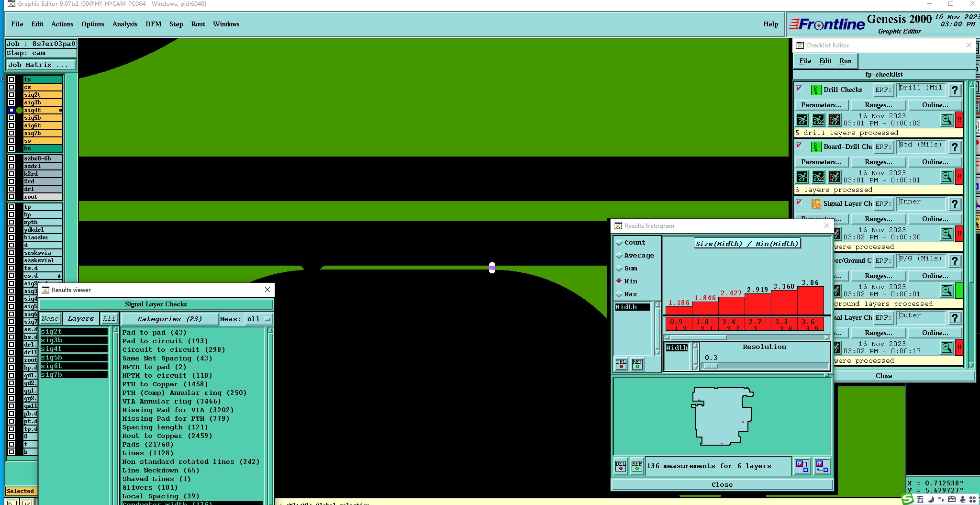Click Drill Checks red alert status indicator
The image size is (980, 505).
tap(959, 120)
